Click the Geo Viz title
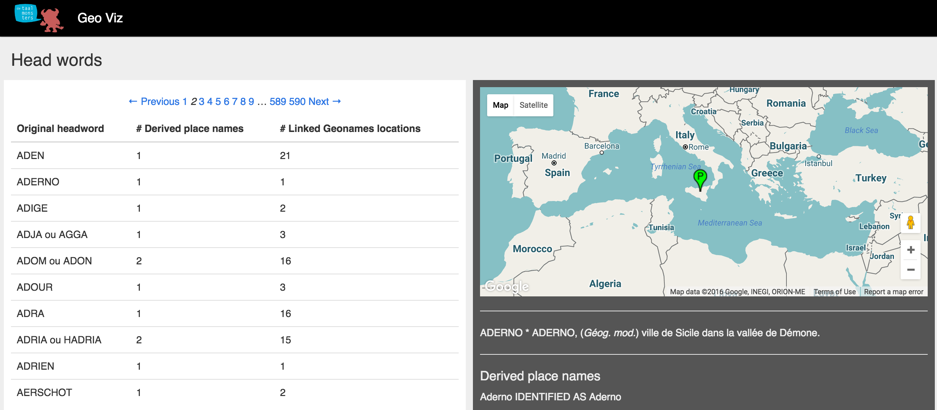Image resolution: width=937 pixels, height=410 pixels. 100,18
